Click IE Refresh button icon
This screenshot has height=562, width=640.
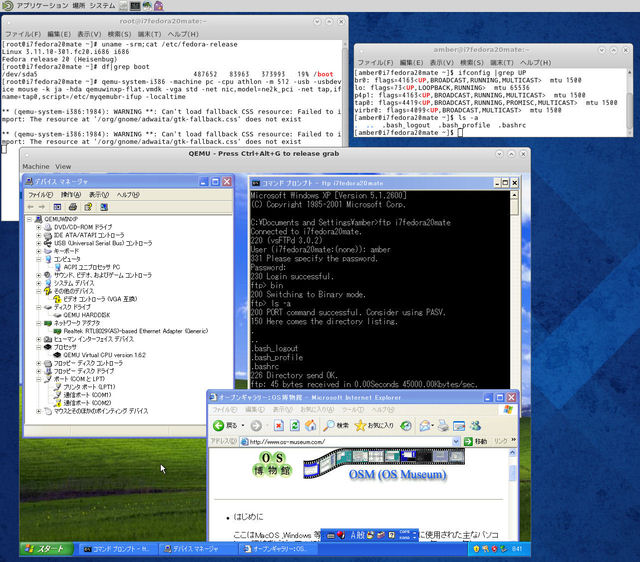coord(295,426)
